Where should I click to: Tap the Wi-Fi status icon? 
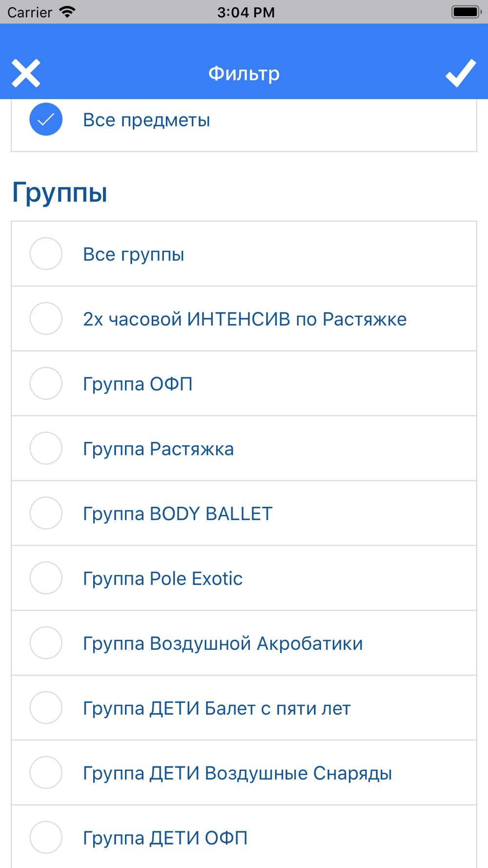point(67,12)
